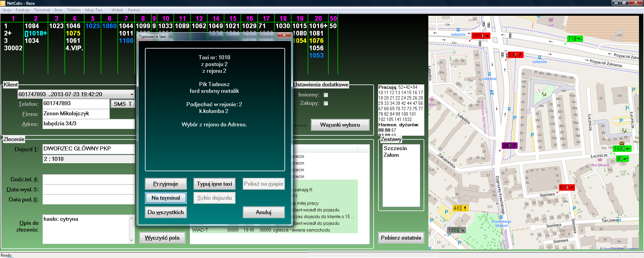Click taxi 1100 in zone 7 column

[x=126, y=41]
